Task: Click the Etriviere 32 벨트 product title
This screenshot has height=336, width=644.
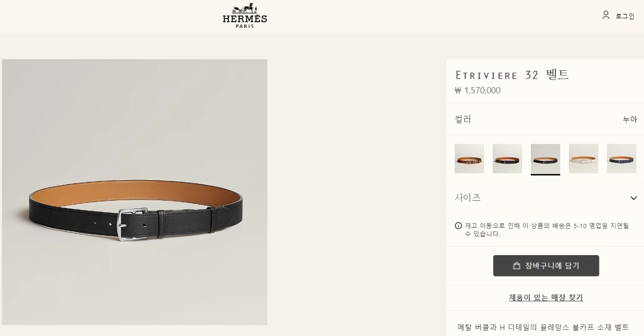Action: point(512,75)
